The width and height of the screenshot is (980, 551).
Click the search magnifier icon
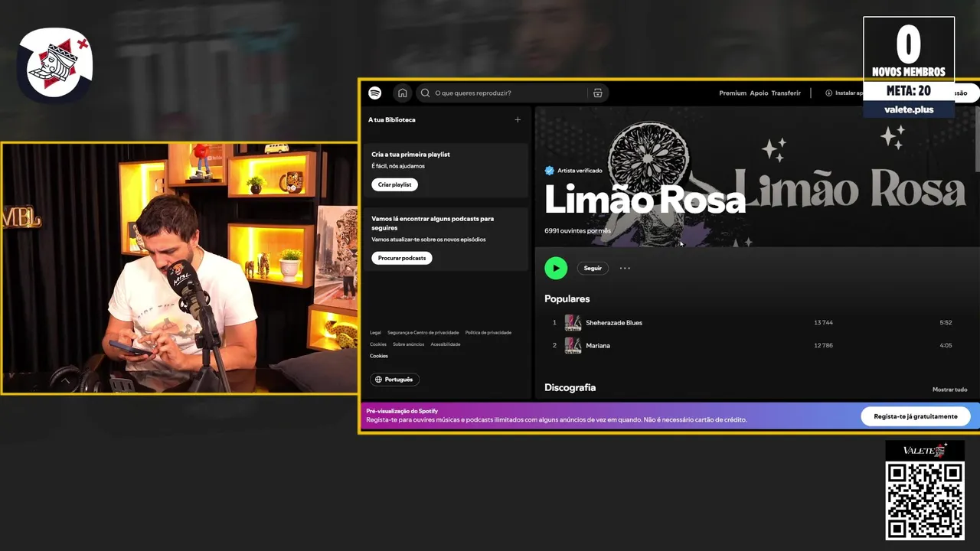[426, 93]
